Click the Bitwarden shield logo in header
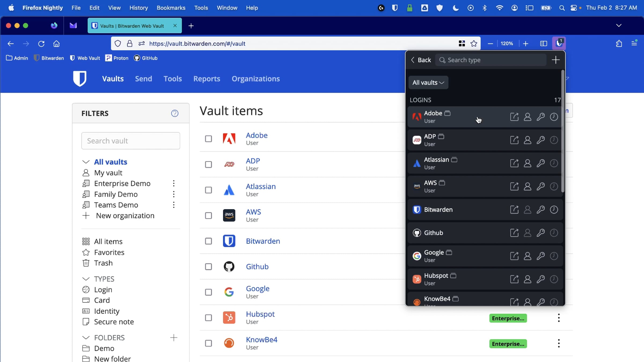Image resolution: width=644 pixels, height=362 pixels. pyautogui.click(x=80, y=79)
